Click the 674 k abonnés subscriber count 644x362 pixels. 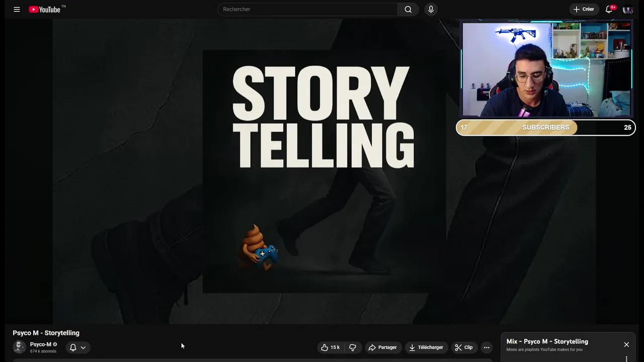(43, 351)
